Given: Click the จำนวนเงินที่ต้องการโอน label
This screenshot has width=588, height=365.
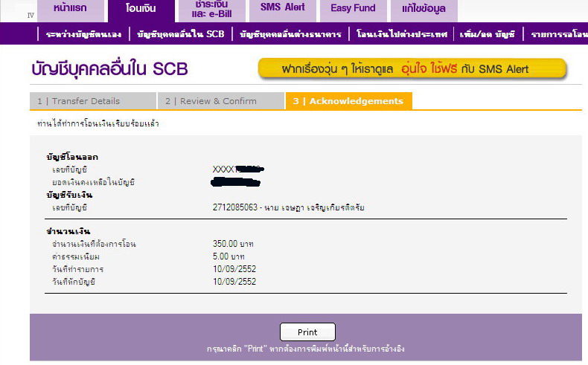Looking at the screenshot, I should pyautogui.click(x=94, y=244).
